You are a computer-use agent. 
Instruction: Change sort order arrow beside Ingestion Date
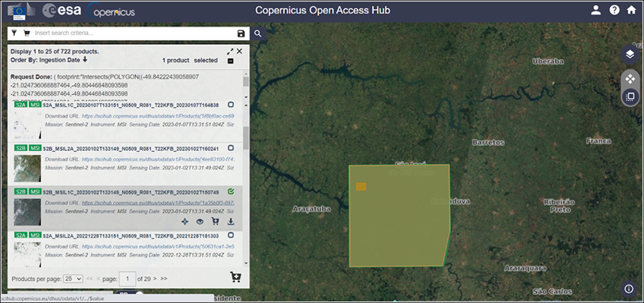pyautogui.click(x=85, y=59)
